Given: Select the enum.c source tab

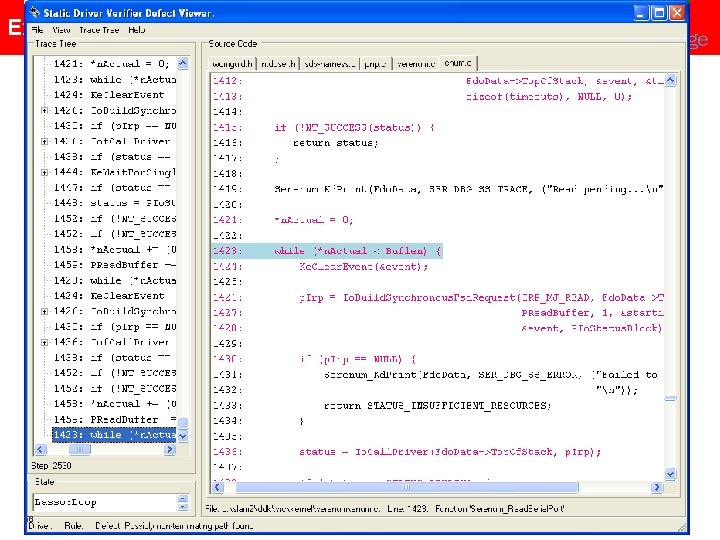Looking at the screenshot, I should (x=458, y=63).
